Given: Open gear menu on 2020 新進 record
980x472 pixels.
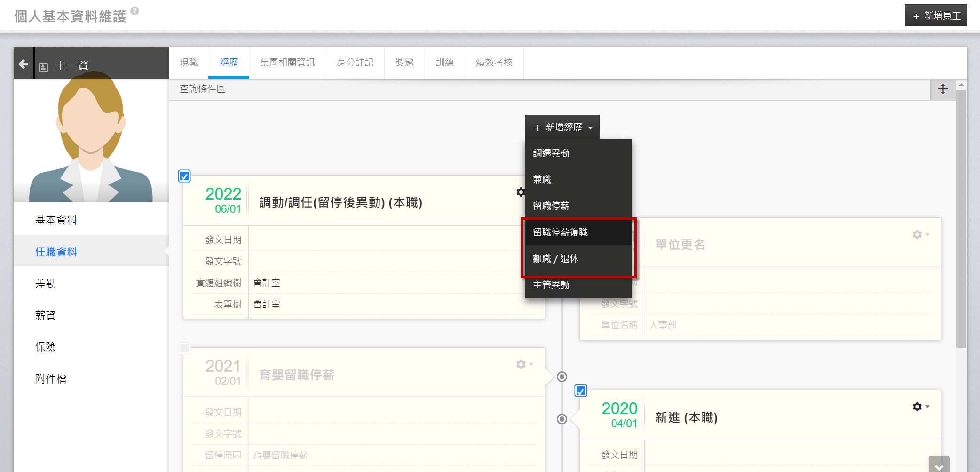Looking at the screenshot, I should pos(920,407).
